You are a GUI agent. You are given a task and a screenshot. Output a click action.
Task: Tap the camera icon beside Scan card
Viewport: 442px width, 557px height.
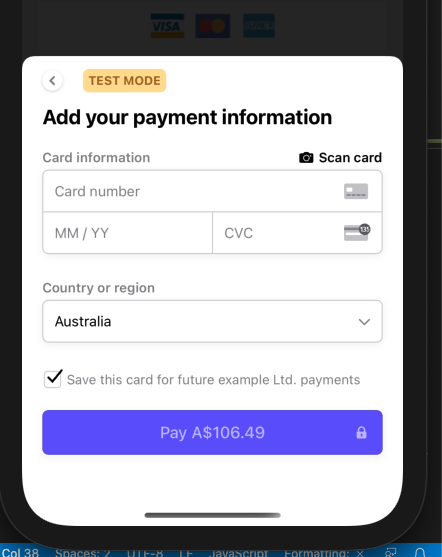coord(306,157)
